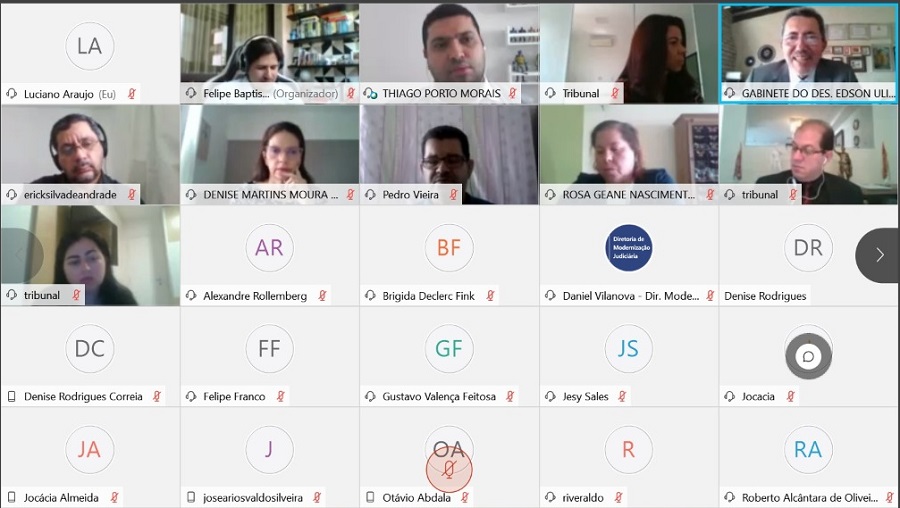
Task: Click headset icon next to ericksilvadeandrade
Action: click(11, 195)
